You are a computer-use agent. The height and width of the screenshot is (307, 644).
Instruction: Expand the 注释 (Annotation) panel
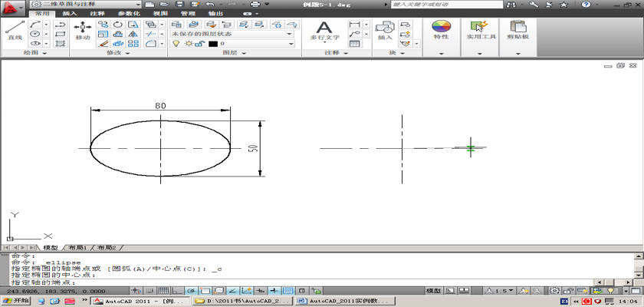tap(337, 54)
